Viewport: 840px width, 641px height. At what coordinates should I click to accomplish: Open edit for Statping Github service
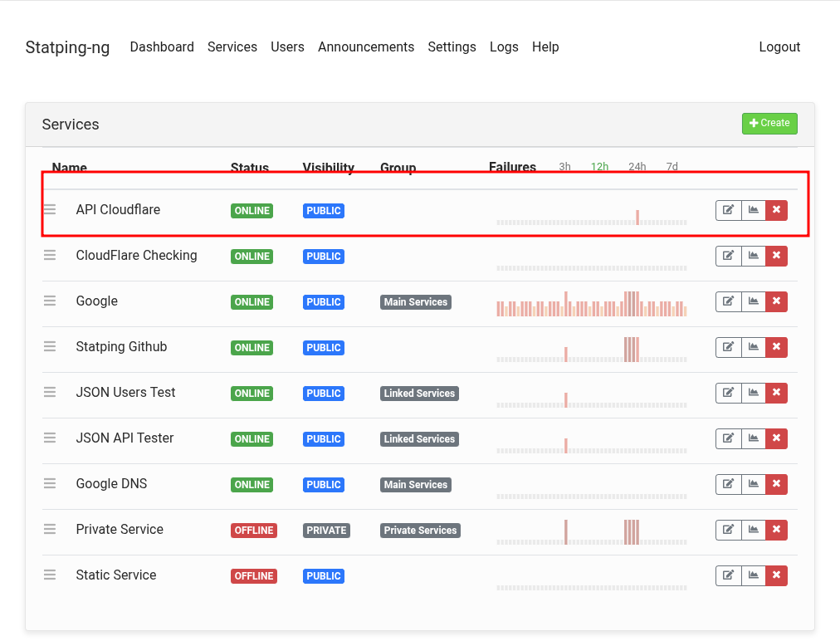point(728,347)
